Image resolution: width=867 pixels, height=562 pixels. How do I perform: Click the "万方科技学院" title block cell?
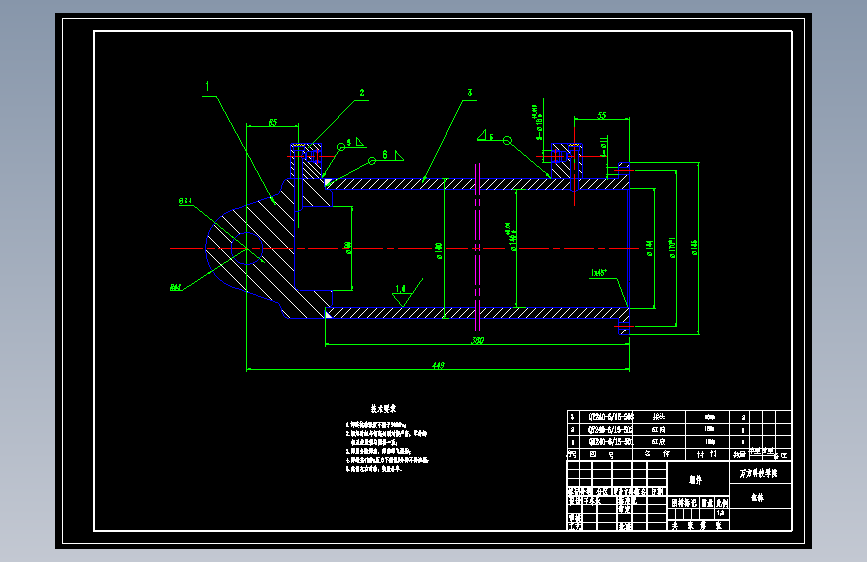coord(760,473)
